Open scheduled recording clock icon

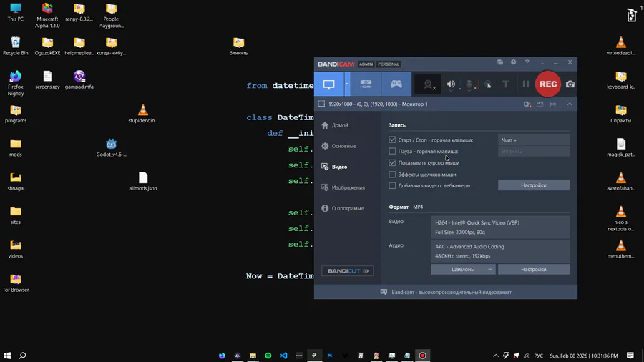click(x=513, y=62)
